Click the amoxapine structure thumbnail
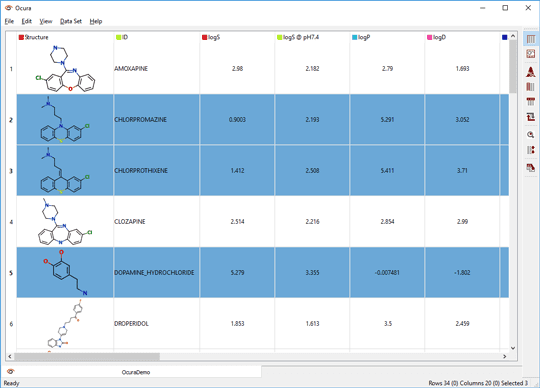The width and height of the screenshot is (540, 388). coord(65,69)
